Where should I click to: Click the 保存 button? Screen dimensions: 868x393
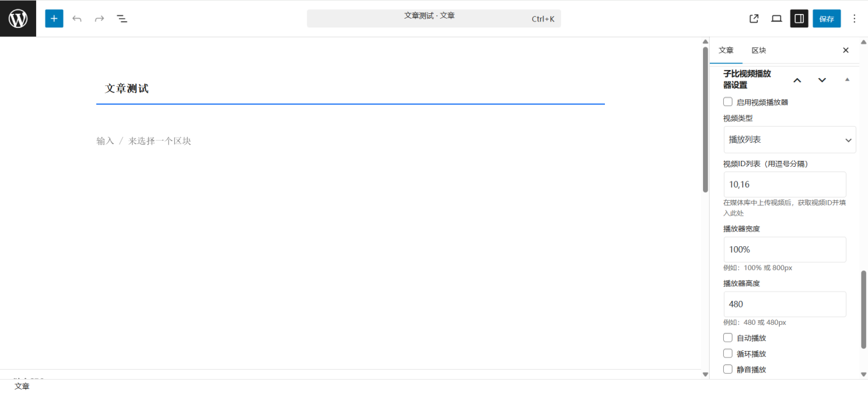pos(827,19)
